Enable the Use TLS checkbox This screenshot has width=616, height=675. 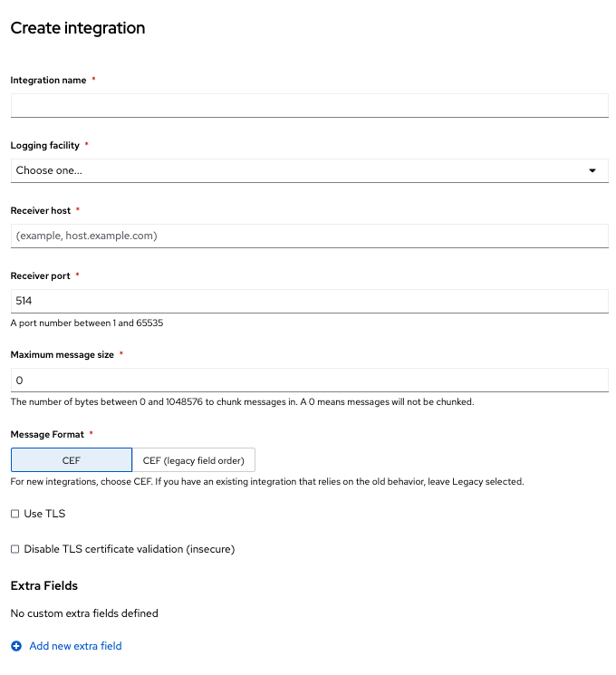click(14, 514)
